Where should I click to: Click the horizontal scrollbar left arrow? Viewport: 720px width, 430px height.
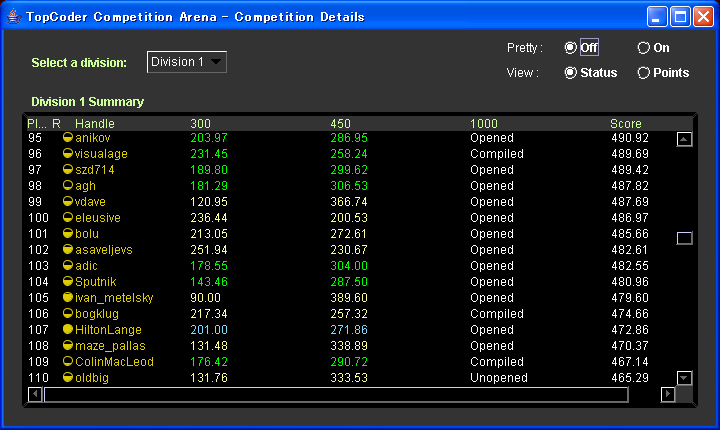click(35, 394)
